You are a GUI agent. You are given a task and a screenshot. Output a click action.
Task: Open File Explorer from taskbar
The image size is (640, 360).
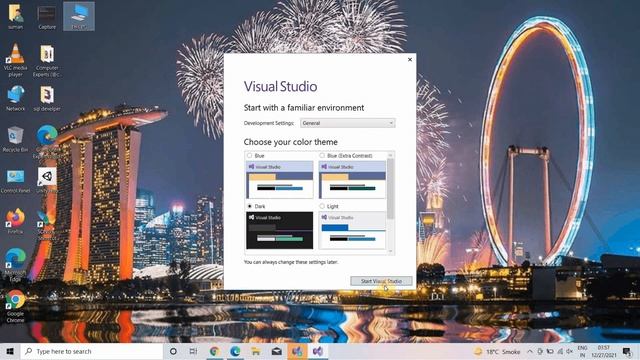[256, 351]
